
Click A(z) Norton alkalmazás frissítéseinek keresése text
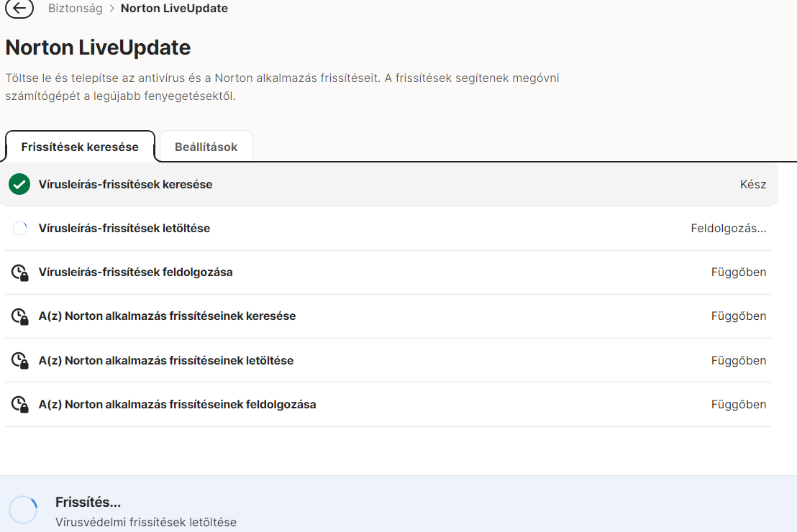point(167,316)
